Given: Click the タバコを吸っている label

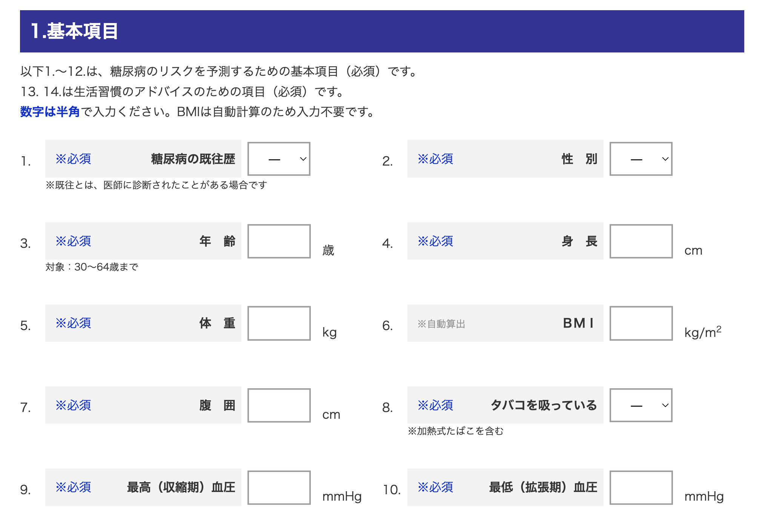Looking at the screenshot, I should click(544, 405).
